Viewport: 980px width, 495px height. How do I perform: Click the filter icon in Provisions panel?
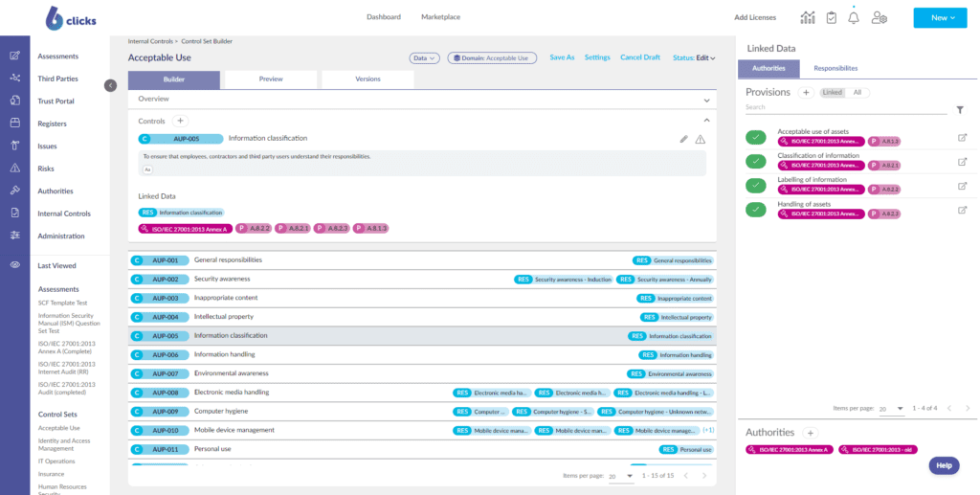pos(960,110)
